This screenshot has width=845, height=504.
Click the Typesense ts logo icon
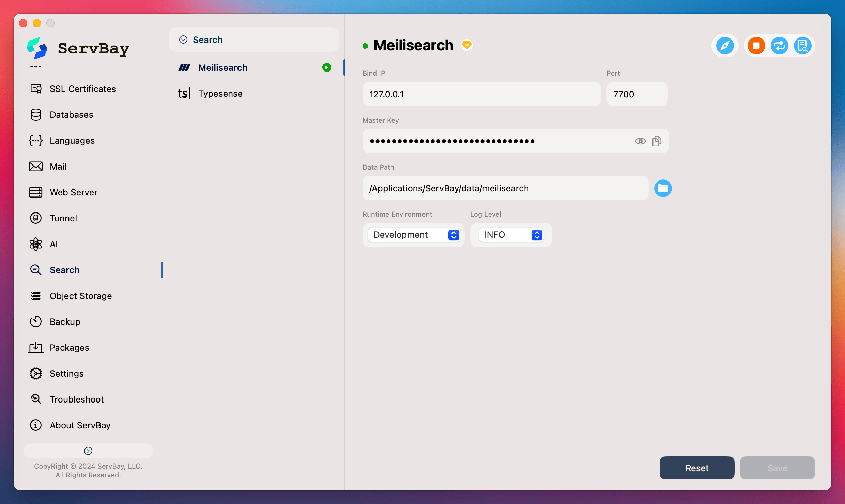click(184, 93)
